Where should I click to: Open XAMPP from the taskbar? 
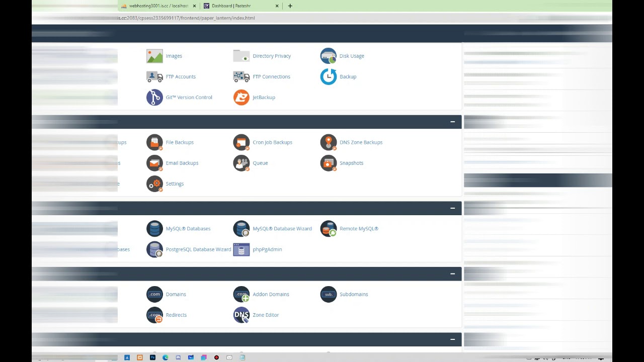coord(140,357)
